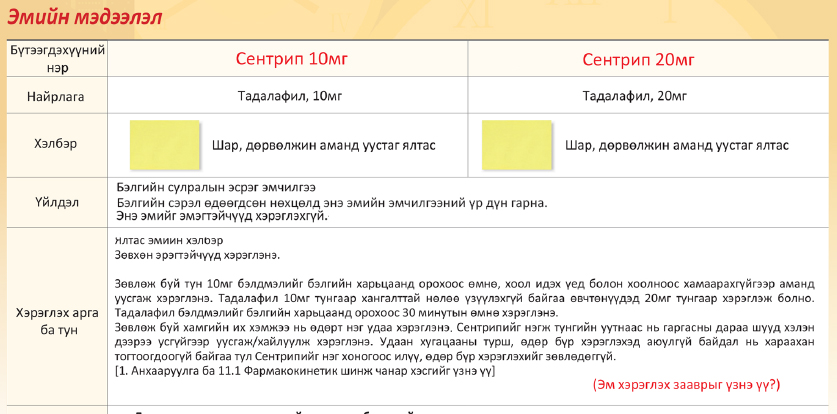
Task: Click the 'Хэлбэр' row label
Action: (56, 145)
